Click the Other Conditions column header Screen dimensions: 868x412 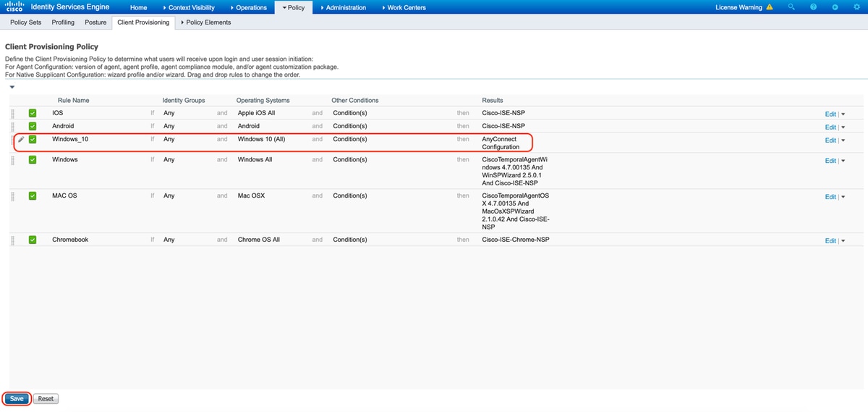tap(354, 100)
